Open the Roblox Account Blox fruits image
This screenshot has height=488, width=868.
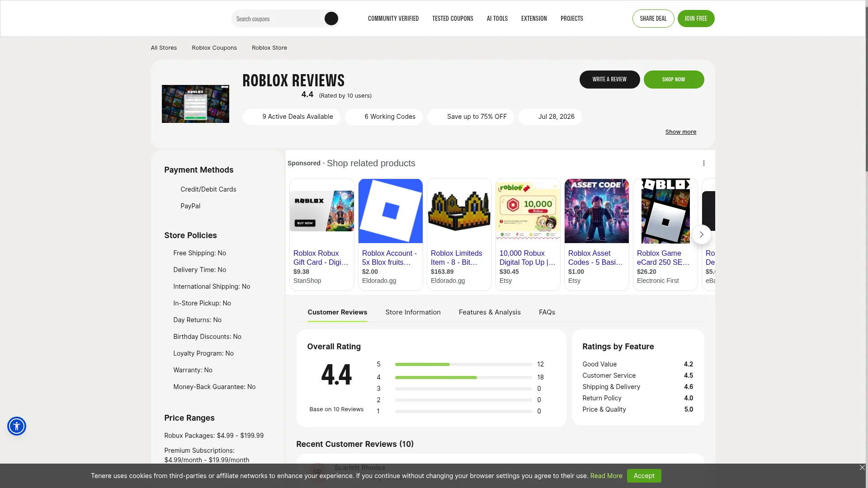point(391,211)
